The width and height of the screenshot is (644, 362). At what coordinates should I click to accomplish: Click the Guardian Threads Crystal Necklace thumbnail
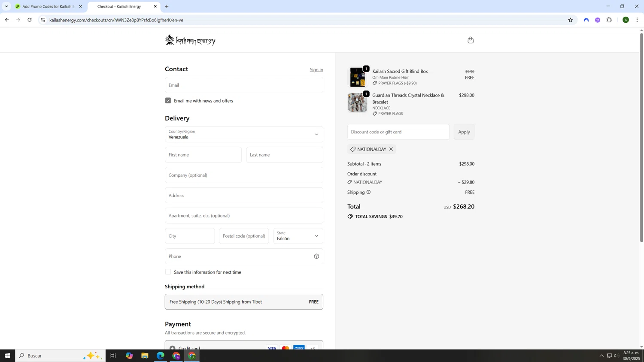358,103
